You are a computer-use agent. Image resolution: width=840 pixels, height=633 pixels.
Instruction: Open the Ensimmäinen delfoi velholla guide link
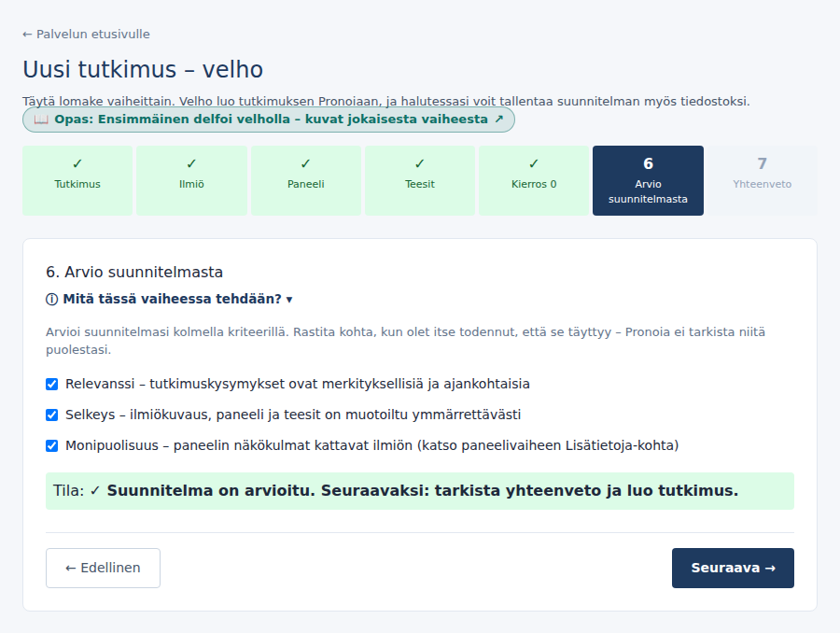269,120
